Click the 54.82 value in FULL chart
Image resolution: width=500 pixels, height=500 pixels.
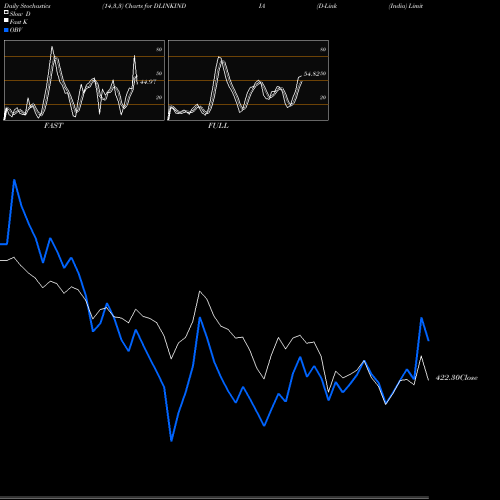[311, 74]
